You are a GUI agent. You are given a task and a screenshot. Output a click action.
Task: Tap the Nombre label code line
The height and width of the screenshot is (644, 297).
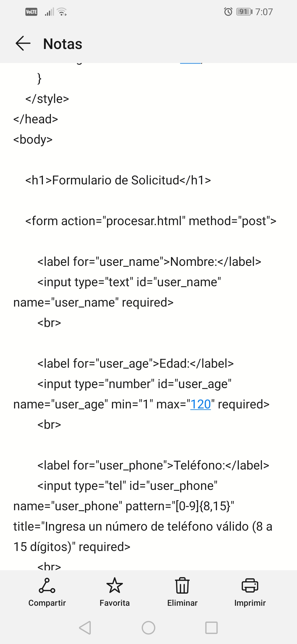[x=149, y=262]
